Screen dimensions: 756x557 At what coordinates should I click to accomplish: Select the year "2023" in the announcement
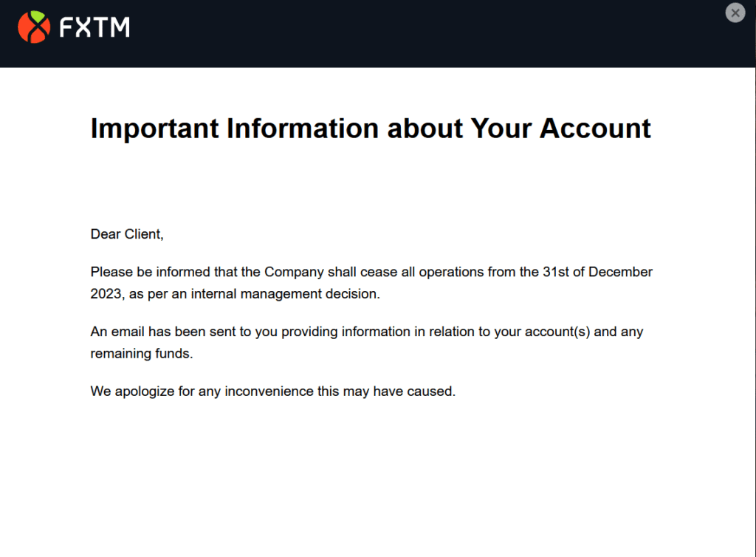[105, 293]
